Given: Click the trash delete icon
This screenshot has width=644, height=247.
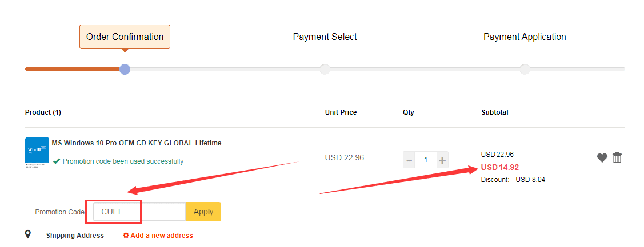Looking at the screenshot, I should pos(617,158).
